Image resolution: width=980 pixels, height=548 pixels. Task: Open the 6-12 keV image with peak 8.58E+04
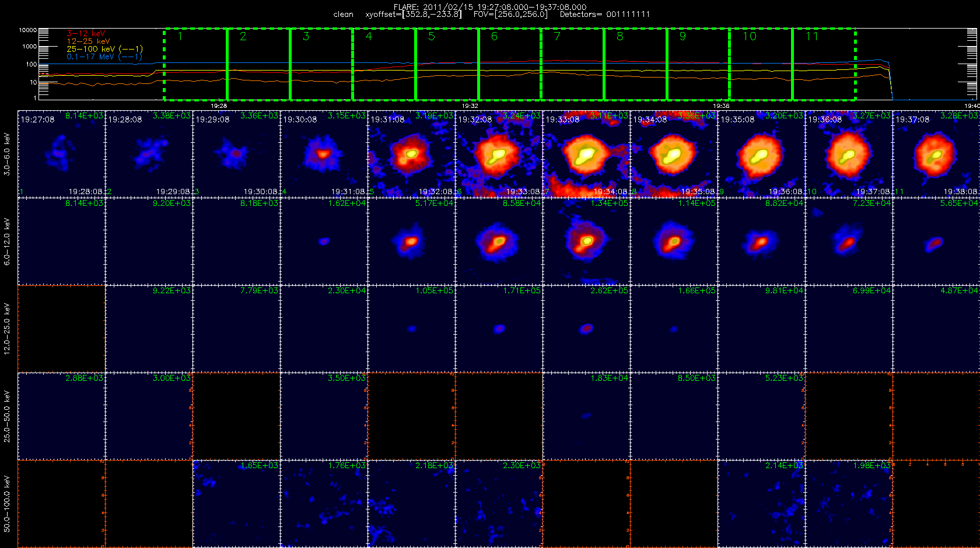click(499, 241)
